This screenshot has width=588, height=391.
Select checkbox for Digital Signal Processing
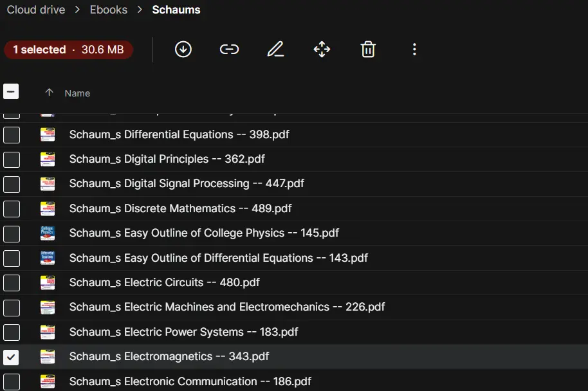pyautogui.click(x=12, y=185)
